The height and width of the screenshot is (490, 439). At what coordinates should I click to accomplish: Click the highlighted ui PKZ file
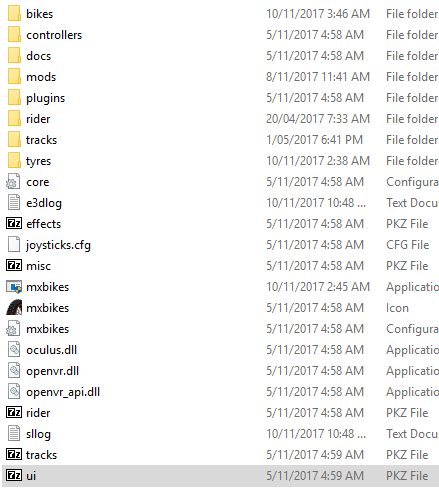coord(220,476)
